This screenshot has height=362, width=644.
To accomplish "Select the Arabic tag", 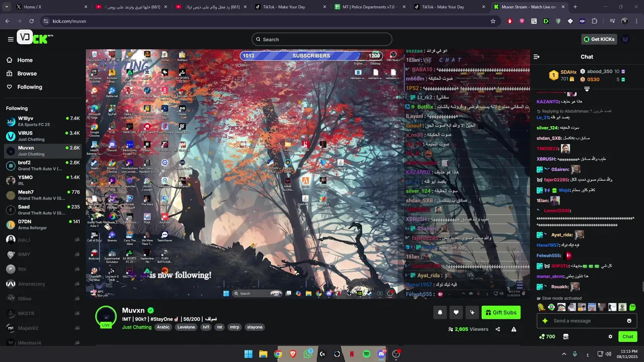I will click(163, 327).
